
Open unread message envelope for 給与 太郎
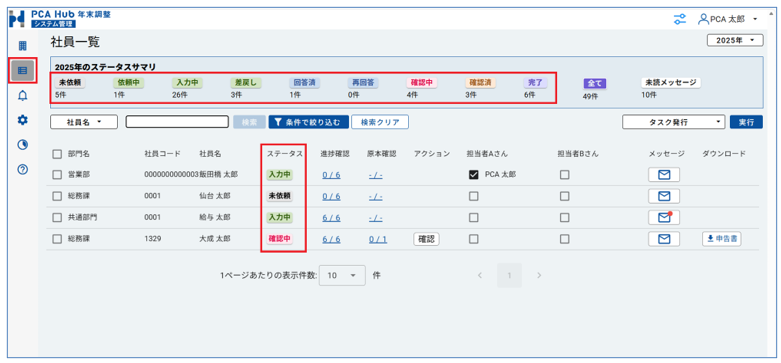point(663,218)
